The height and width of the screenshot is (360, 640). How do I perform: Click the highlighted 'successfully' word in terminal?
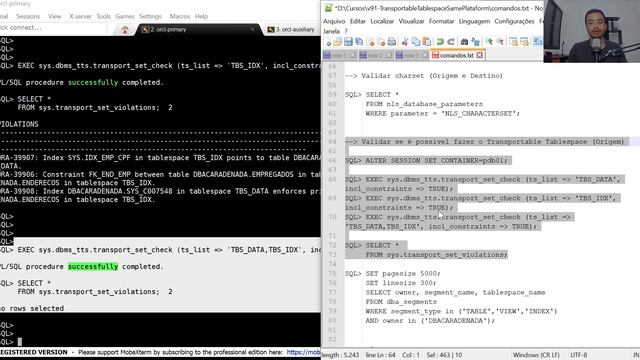pyautogui.click(x=93, y=267)
